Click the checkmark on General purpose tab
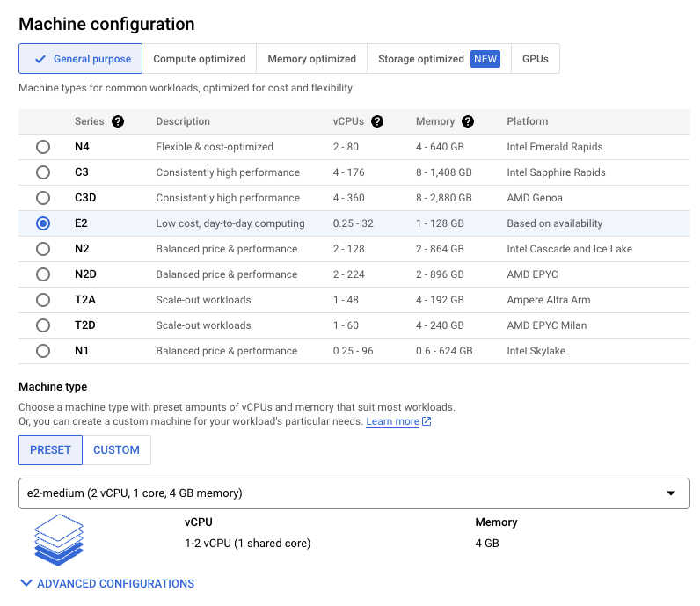This screenshot has width=700, height=606. tap(40, 59)
